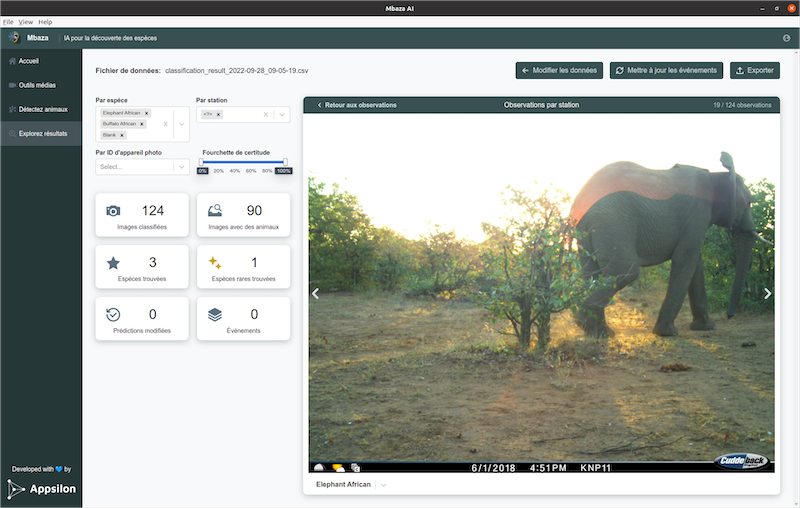800x508 pixels.
Task: Click Modifier les données button
Action: [559, 70]
